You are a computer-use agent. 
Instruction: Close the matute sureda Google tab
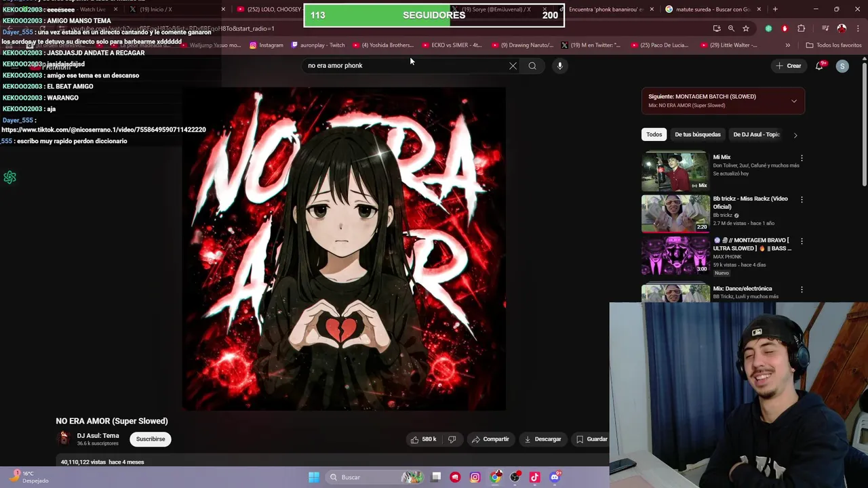(x=759, y=9)
